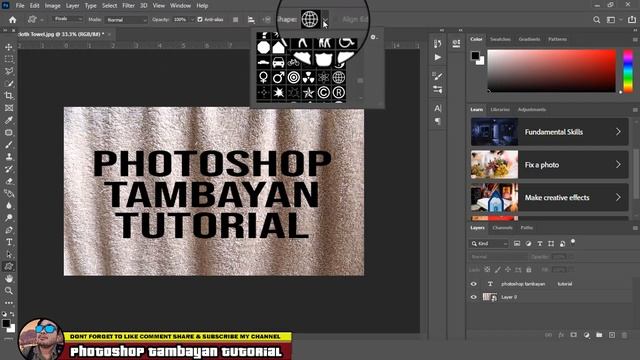Toggle adjustment layer filter icon
This screenshot has height=360, width=640.
point(529,244)
